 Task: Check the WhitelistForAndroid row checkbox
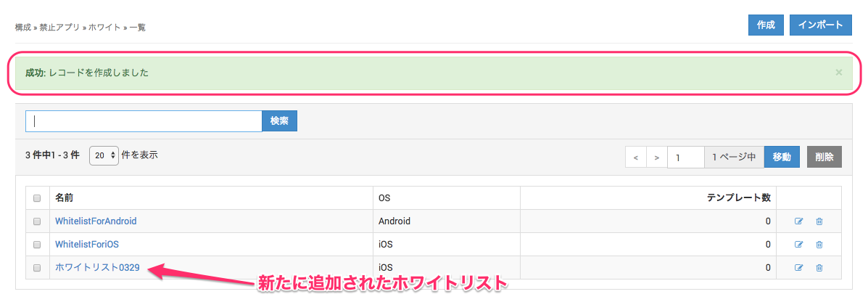[x=37, y=221]
